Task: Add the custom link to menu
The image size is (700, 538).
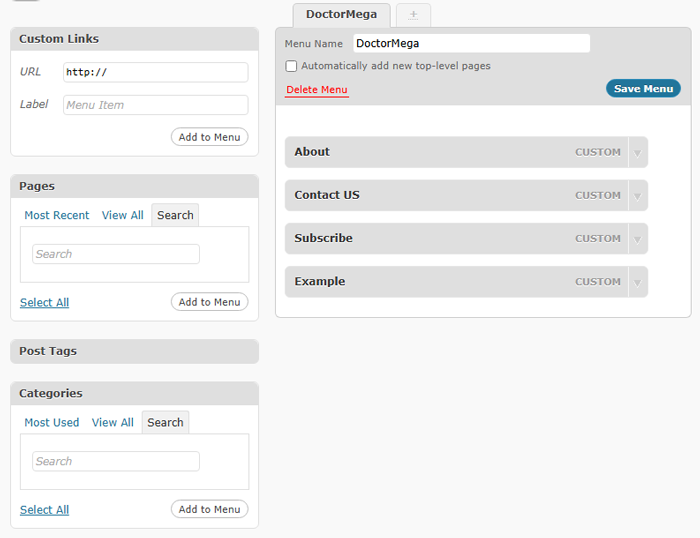Action: coord(209,137)
